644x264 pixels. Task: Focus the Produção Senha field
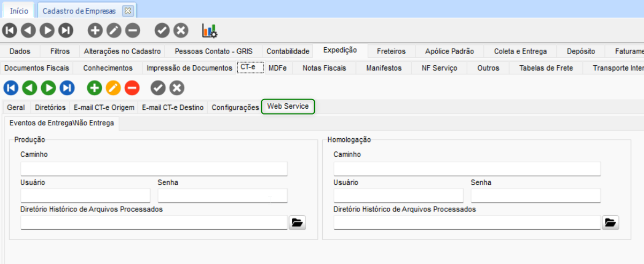(222, 196)
